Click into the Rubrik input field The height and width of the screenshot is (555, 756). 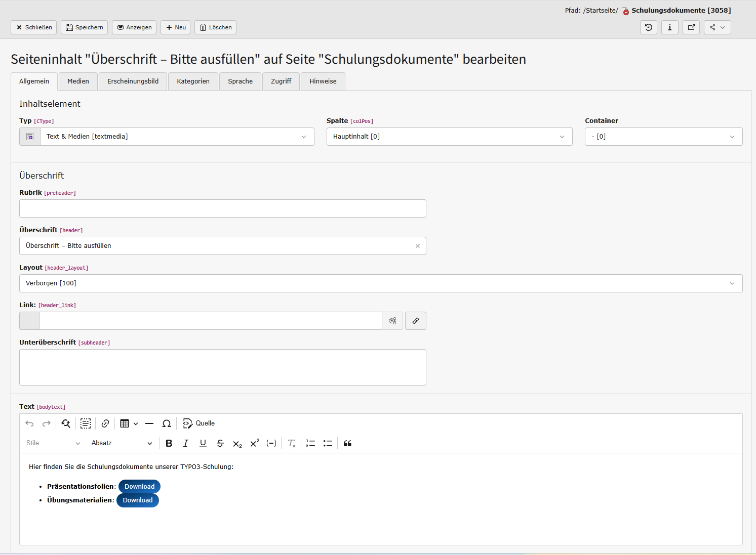[x=223, y=208]
